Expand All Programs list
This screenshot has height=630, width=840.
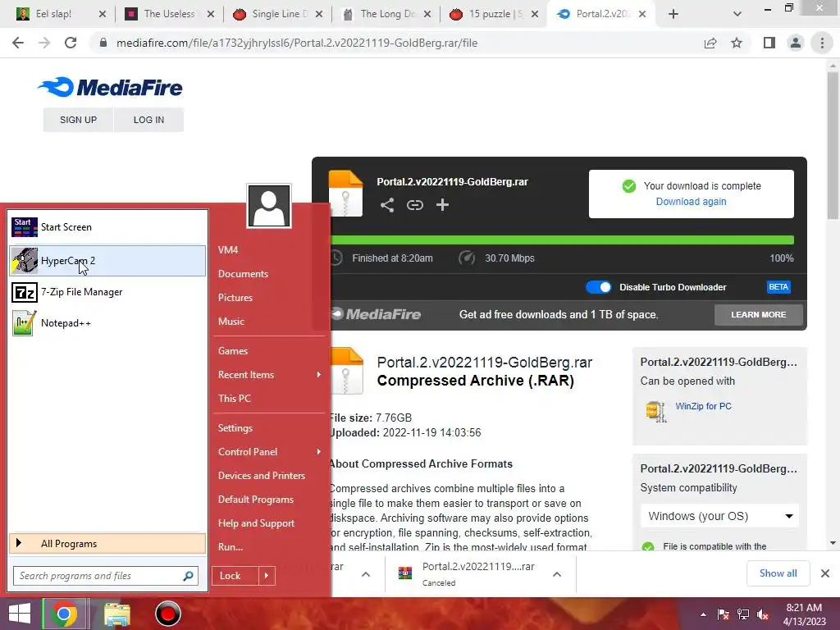pos(107,544)
